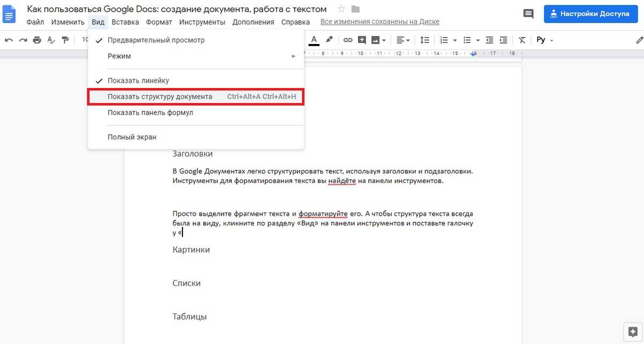Open the Справка menu
644x344 pixels.
[295, 22]
